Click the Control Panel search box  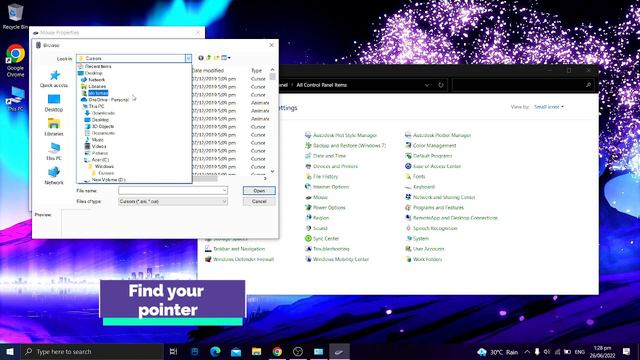pyautogui.click(x=523, y=85)
